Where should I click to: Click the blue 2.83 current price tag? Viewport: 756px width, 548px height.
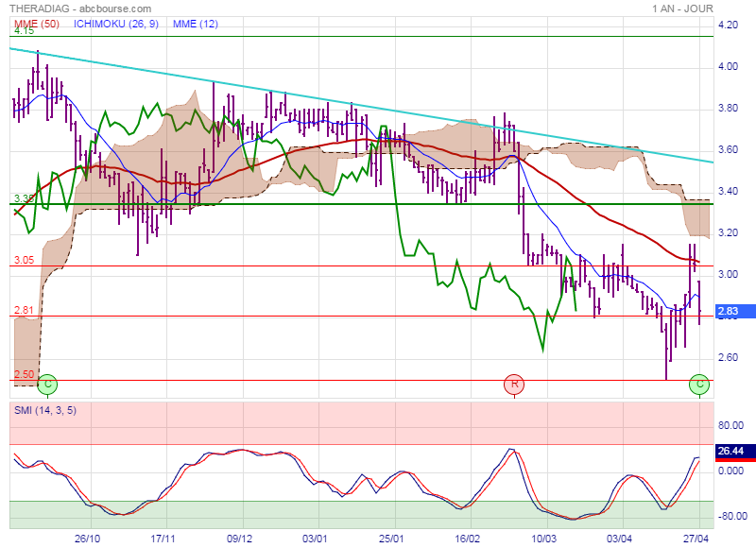736,311
